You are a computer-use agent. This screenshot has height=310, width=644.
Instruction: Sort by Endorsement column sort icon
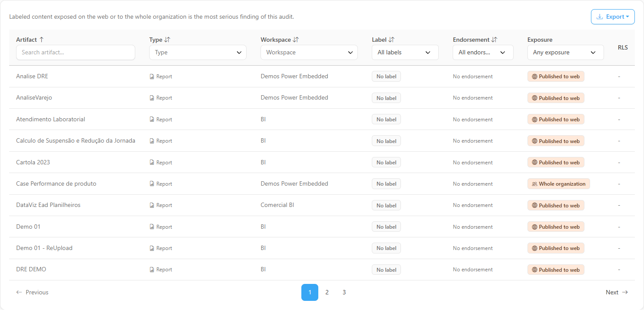[494, 40]
